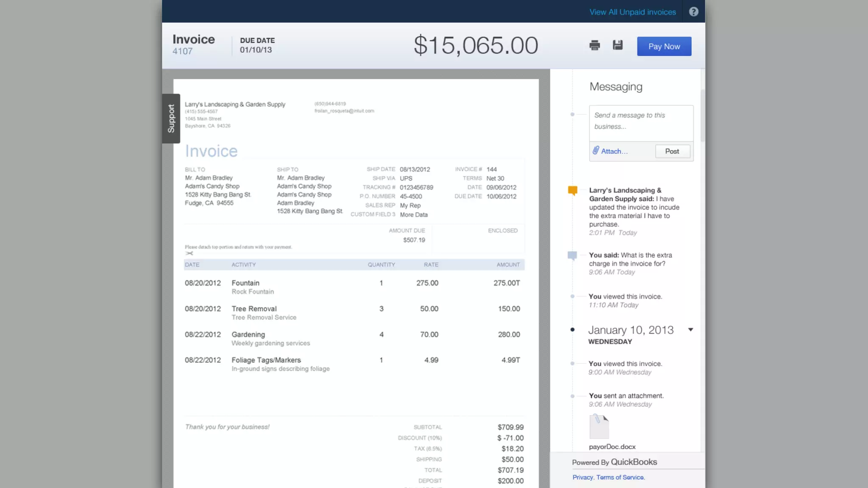The width and height of the screenshot is (868, 488).
Task: Open View All Unpaid Invoices link
Action: coord(632,12)
